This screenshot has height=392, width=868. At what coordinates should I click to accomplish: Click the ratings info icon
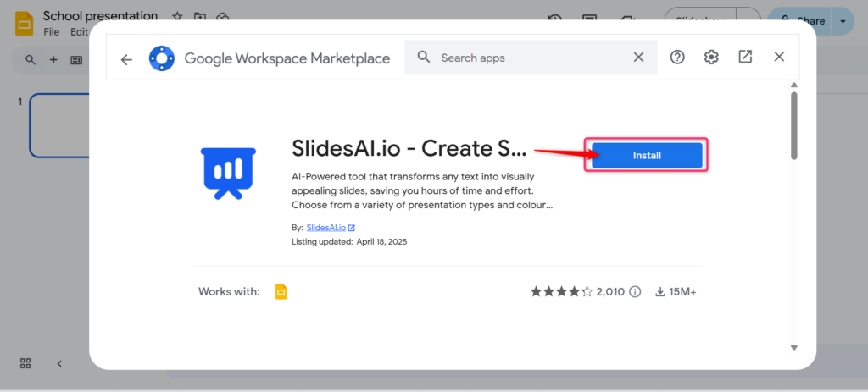click(x=636, y=292)
